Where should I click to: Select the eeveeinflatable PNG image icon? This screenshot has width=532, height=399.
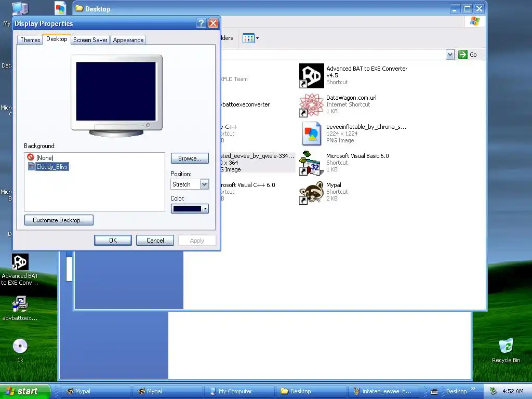click(312, 134)
